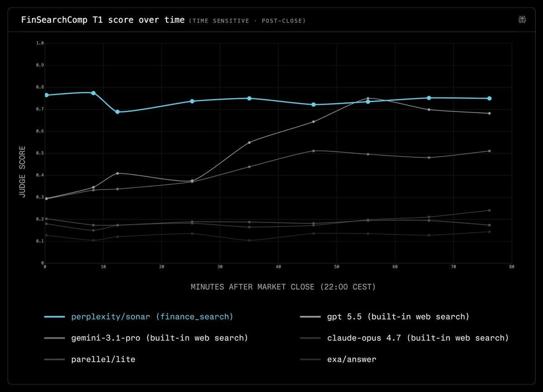Click the blue data point at 46 minutes

click(x=314, y=104)
